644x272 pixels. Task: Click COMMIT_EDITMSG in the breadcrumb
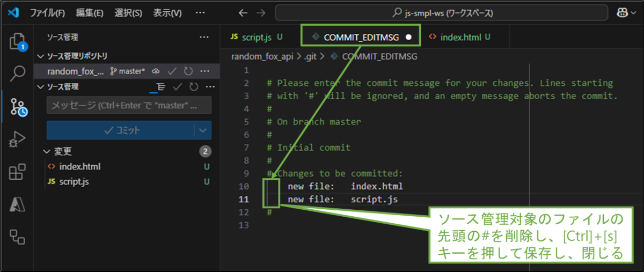tap(379, 56)
